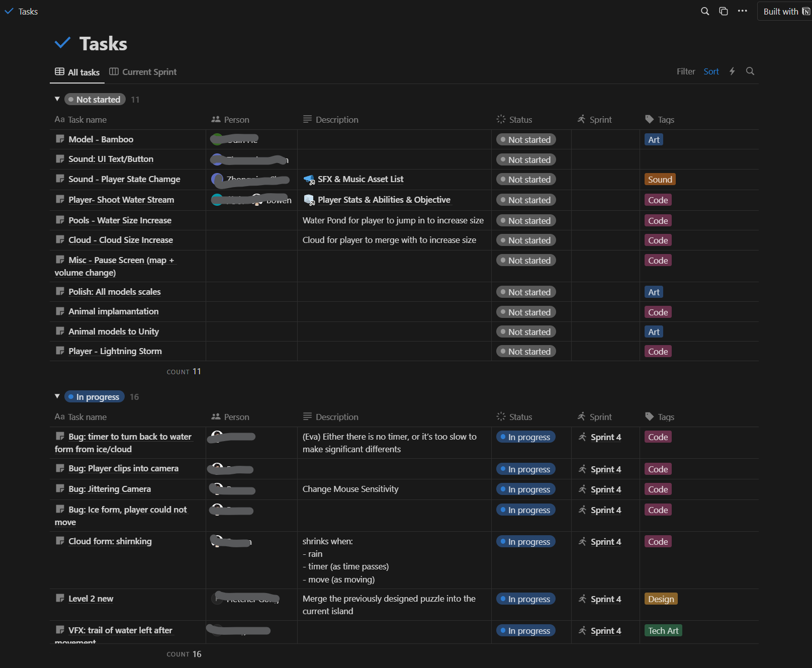812x668 pixels.
Task: Click the database search magnifier icon
Action: [750, 71]
